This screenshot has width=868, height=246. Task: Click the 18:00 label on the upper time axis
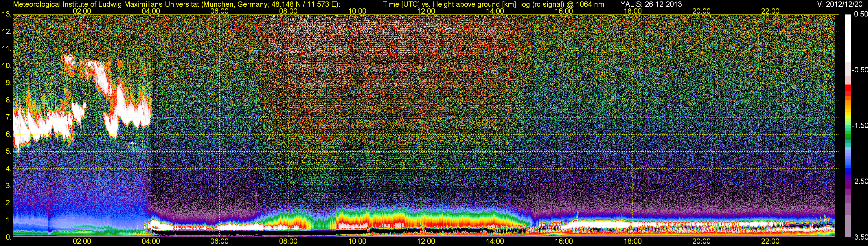[633, 11]
